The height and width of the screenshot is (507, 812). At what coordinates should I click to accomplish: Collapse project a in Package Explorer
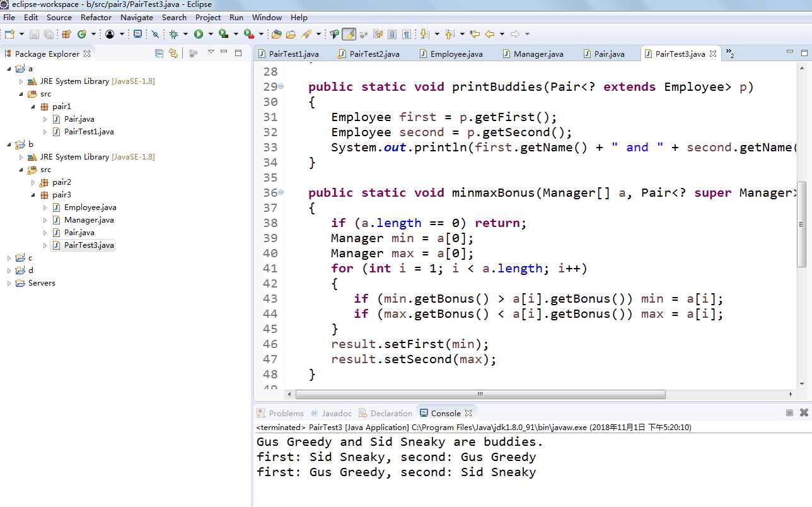9,69
